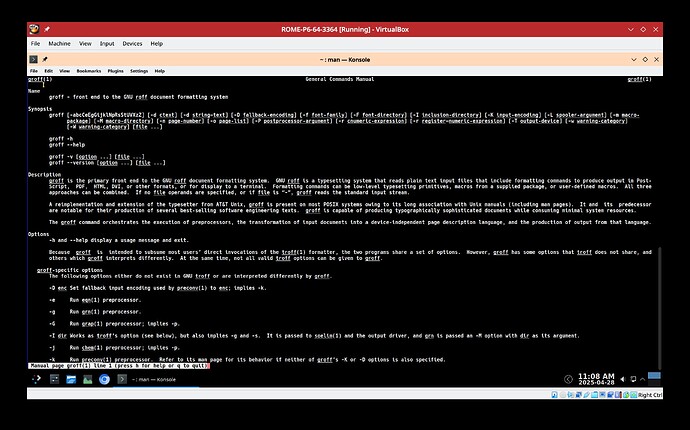Click the VirtualBox app icon in title bar
Viewport: 690px width, 430px height.
coord(34,29)
